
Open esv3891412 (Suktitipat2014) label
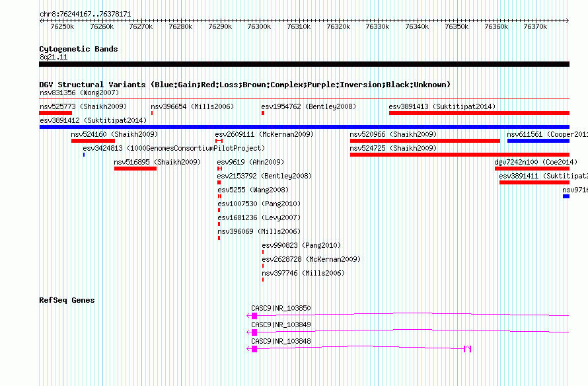coord(93,120)
